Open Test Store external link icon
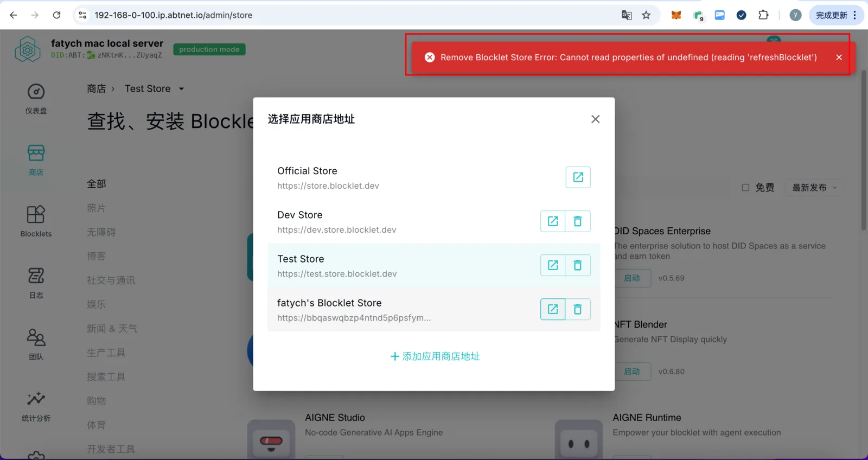Viewport: 868px width, 460px height. 553,265
